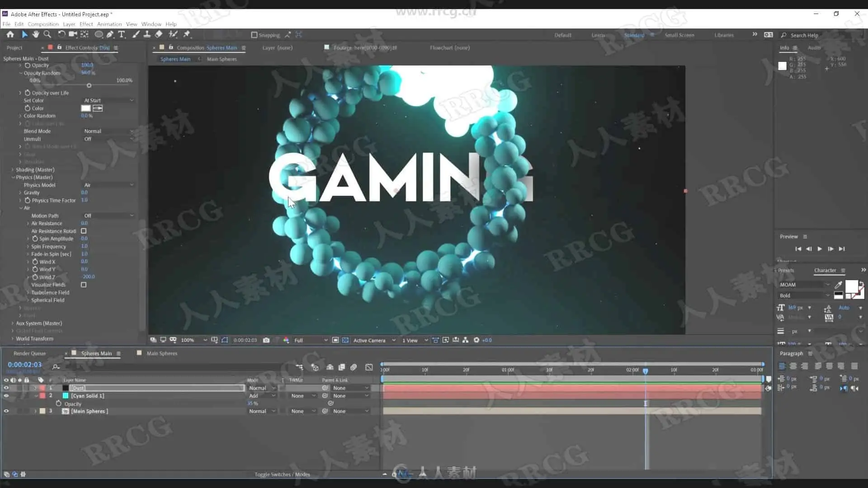Select the Horizontal Type tool
The image size is (868, 488).
[x=122, y=34]
